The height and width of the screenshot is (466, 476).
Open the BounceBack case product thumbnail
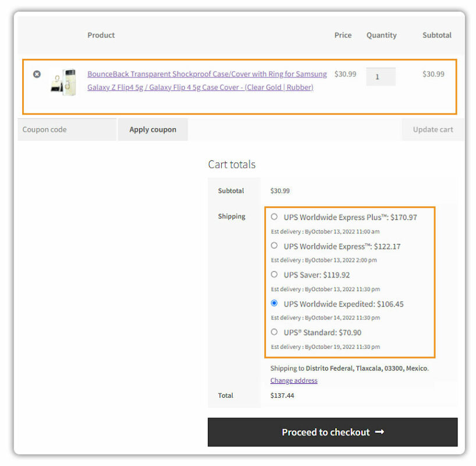(63, 82)
